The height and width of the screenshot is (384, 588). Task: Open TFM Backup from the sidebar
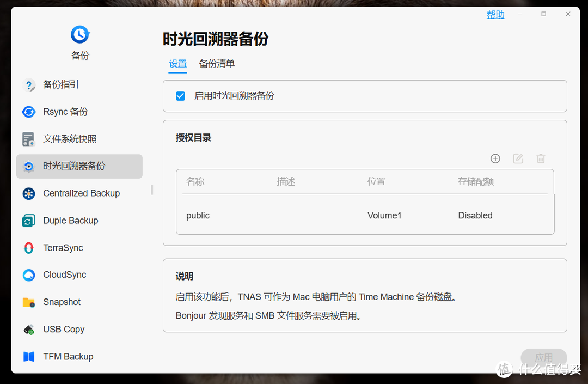tap(28, 357)
